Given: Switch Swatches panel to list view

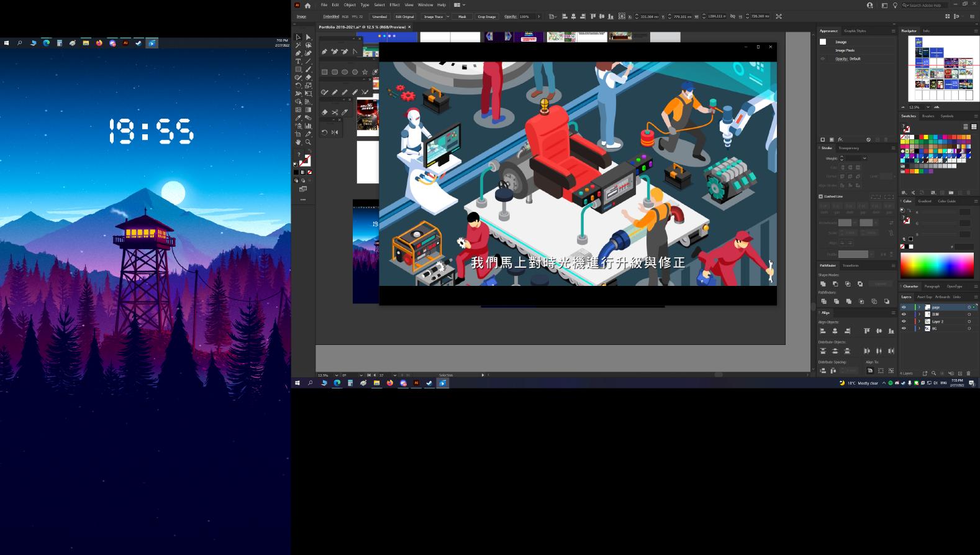Looking at the screenshot, I should click(x=966, y=127).
